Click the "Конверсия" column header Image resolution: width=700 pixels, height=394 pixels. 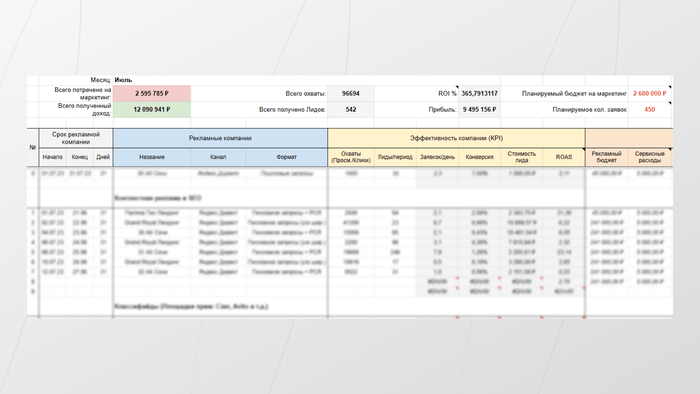tap(479, 157)
